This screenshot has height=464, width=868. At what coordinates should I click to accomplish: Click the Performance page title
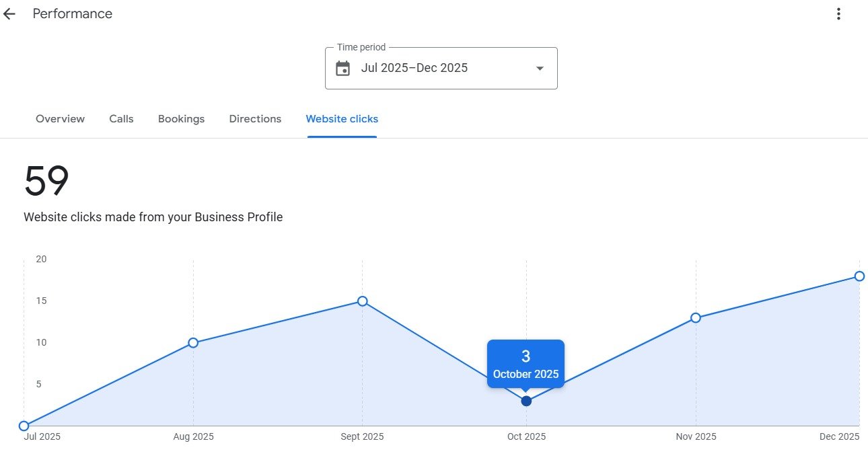73,14
